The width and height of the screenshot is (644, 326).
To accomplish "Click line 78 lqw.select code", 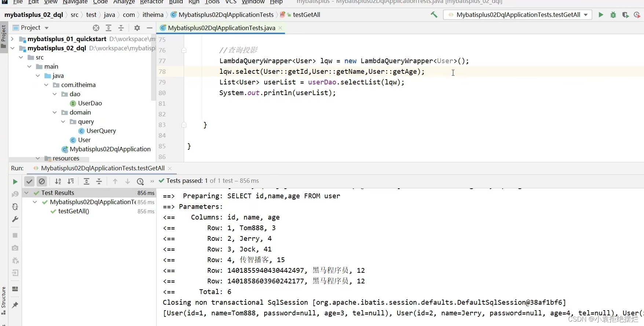I will coord(322,72).
